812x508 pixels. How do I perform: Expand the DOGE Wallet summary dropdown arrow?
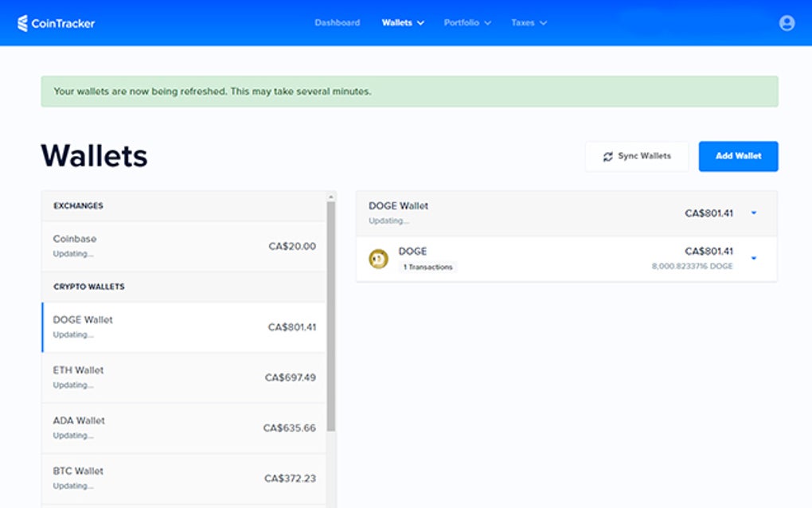tap(752, 213)
